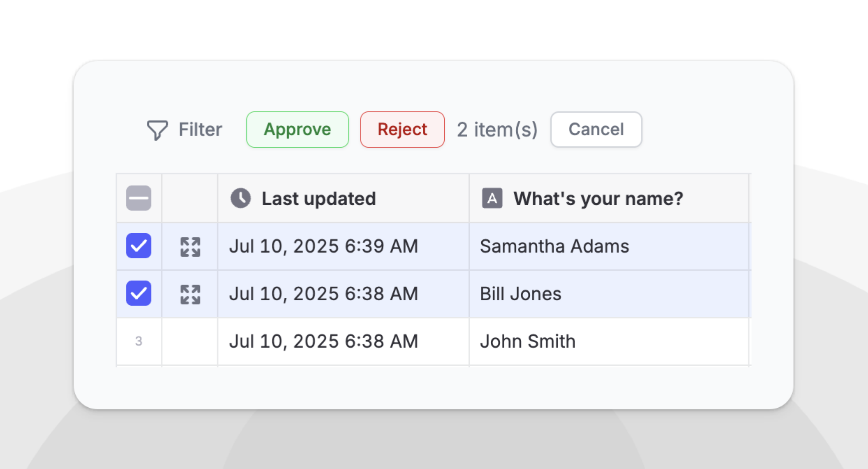Viewport: 868px width, 469px height.
Task: Click the Bill Jones name cell
Action: tap(520, 294)
